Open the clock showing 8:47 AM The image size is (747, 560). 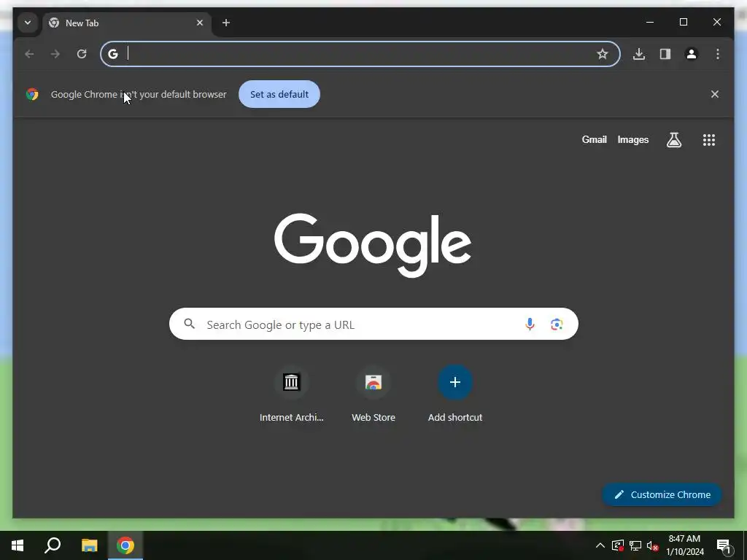684,545
